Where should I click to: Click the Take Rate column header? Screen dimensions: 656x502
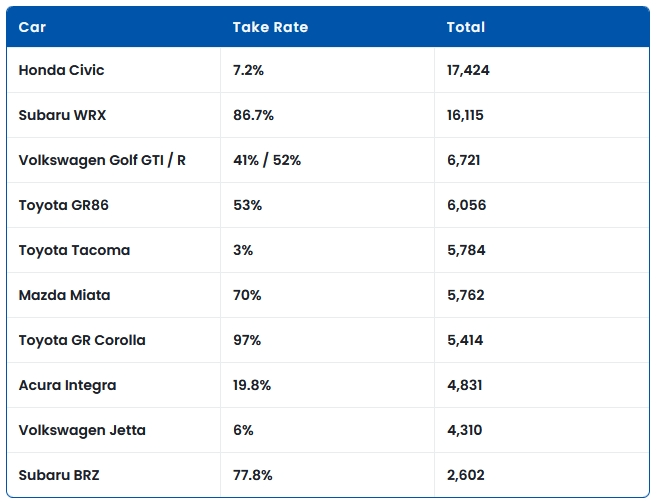[x=270, y=27]
